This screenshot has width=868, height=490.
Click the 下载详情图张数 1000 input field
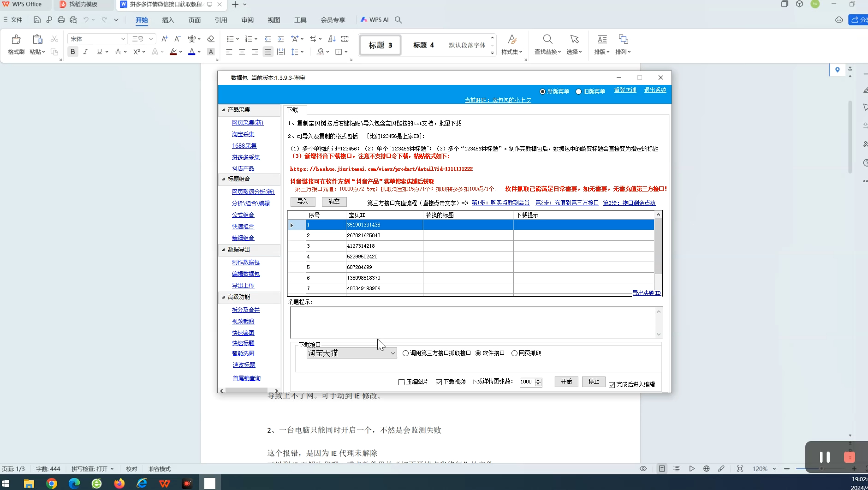(526, 382)
